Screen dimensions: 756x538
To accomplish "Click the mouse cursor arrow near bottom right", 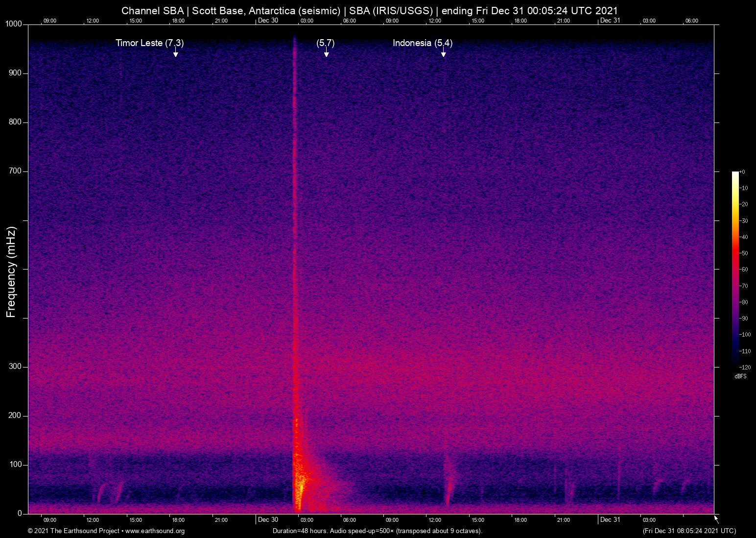I will [x=715, y=518].
